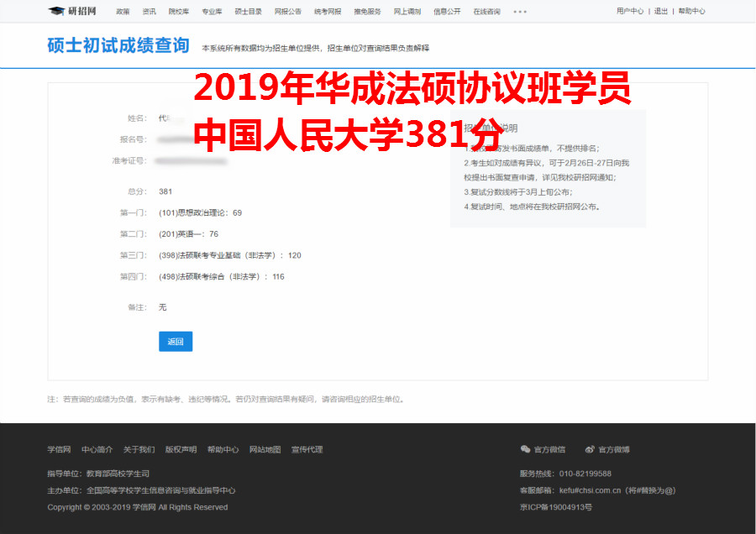Open 网报公告 navigation item
The height and width of the screenshot is (534, 756).
pyautogui.click(x=288, y=12)
